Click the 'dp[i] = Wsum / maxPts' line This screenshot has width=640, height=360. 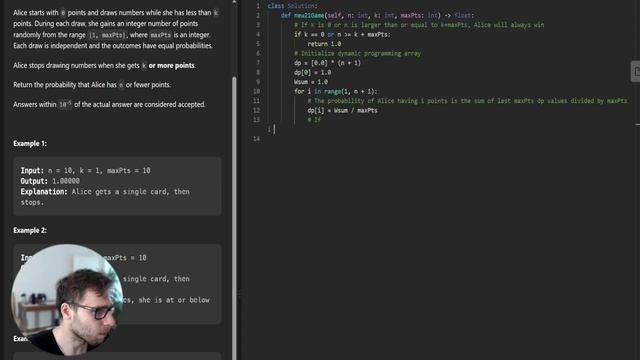pyautogui.click(x=342, y=111)
